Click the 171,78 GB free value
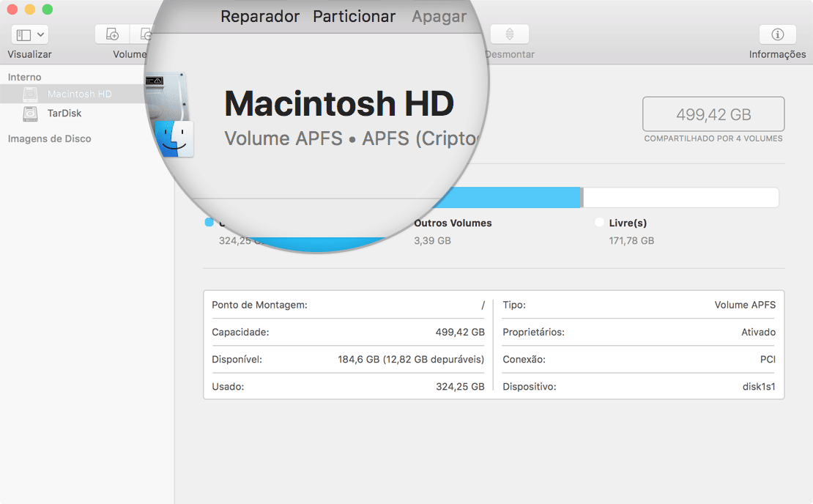 [x=631, y=240]
